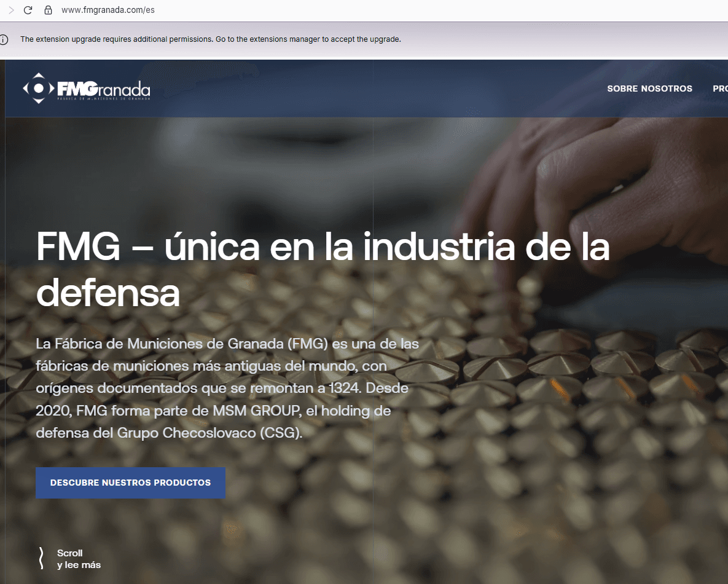Click the browser forward arrow
Viewport: 728px width, 584px height.
(x=11, y=10)
